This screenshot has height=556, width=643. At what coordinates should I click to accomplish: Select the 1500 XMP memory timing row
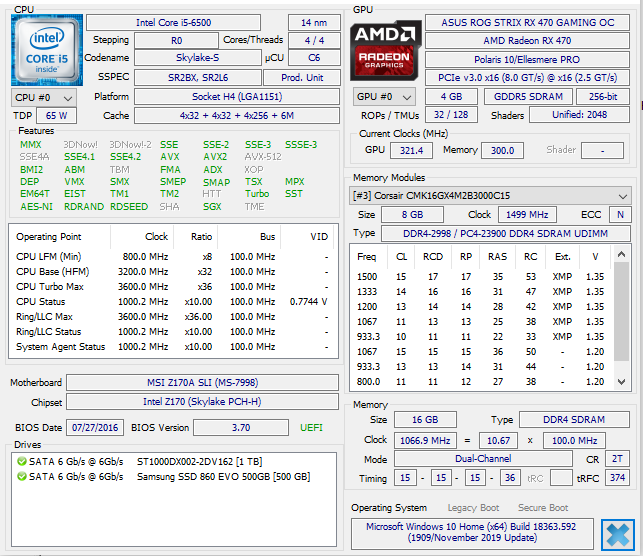[x=481, y=277]
